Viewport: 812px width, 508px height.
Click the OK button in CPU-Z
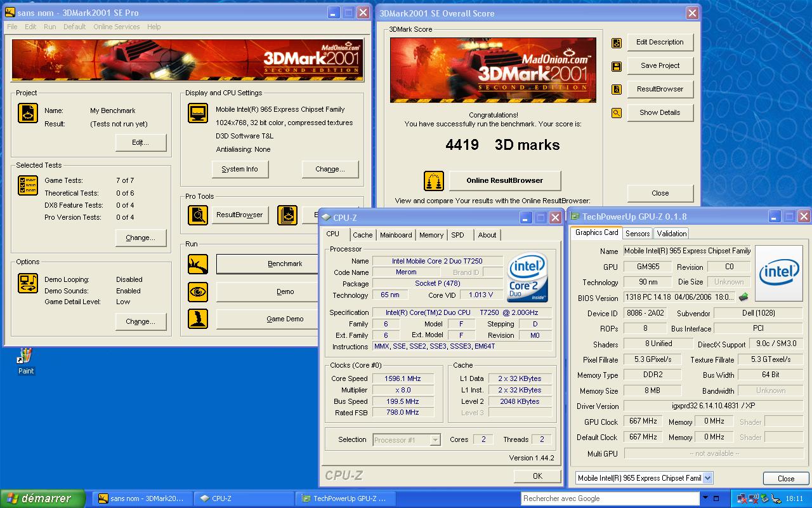[x=537, y=476]
